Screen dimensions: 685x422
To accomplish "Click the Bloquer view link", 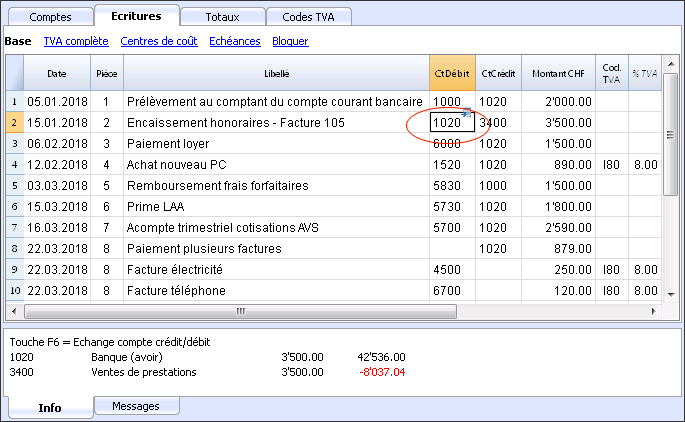I will coord(290,41).
